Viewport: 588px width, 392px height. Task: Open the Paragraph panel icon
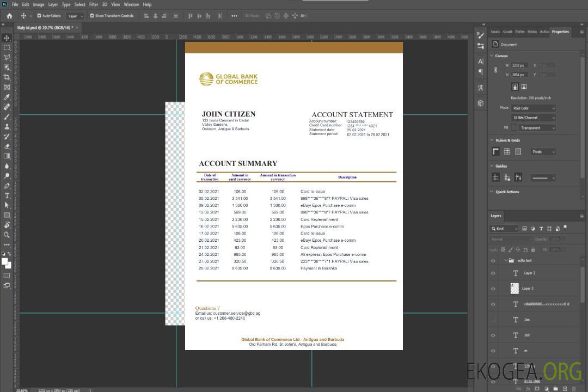(481, 72)
